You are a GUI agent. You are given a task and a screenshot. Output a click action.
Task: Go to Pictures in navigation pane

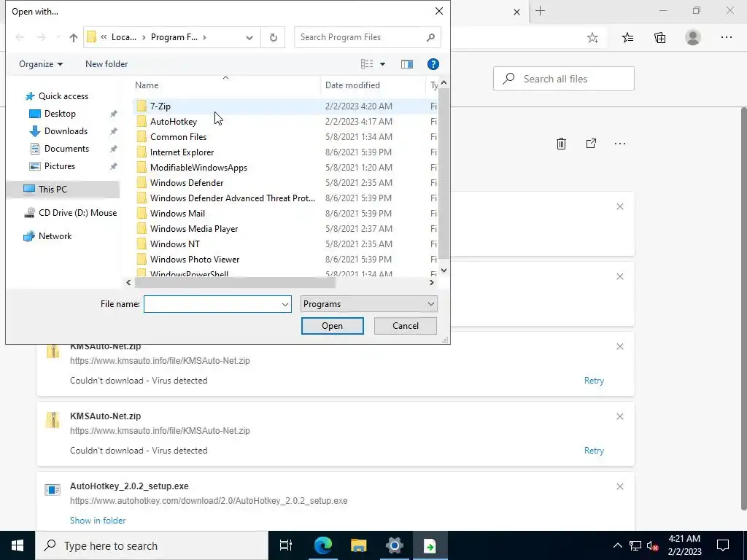pyautogui.click(x=59, y=166)
